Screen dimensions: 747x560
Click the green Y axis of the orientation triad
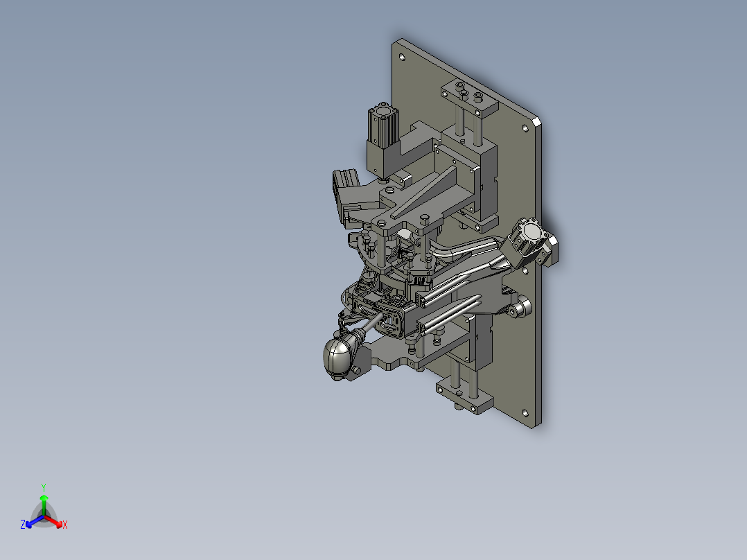point(44,505)
